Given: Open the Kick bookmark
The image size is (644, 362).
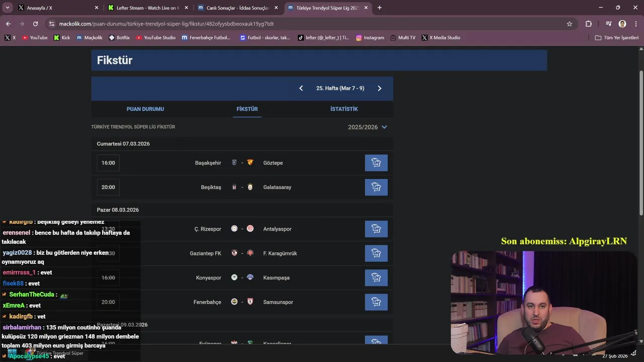Looking at the screenshot, I should [x=62, y=38].
